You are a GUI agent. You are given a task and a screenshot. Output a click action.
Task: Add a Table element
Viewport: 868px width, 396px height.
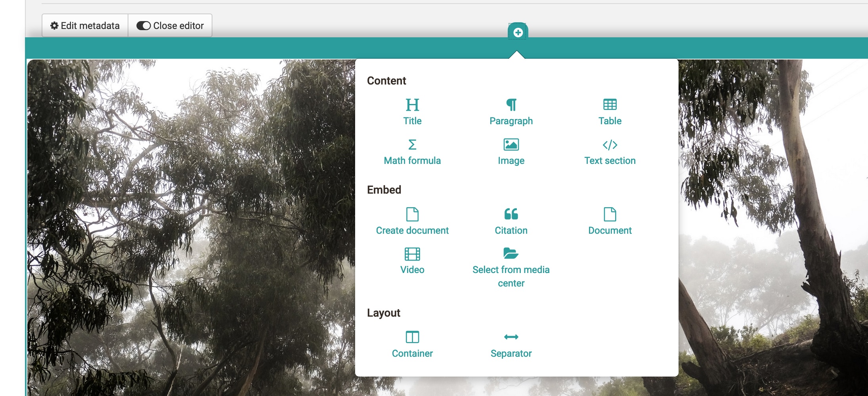[x=610, y=112]
